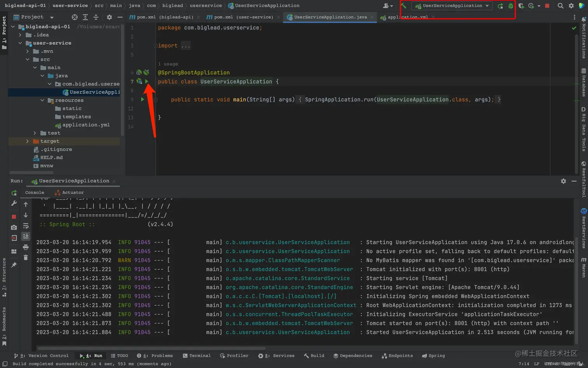Viewport: 588px width, 368px height.
Task: Select the .gitignore file
Action: 53,149
